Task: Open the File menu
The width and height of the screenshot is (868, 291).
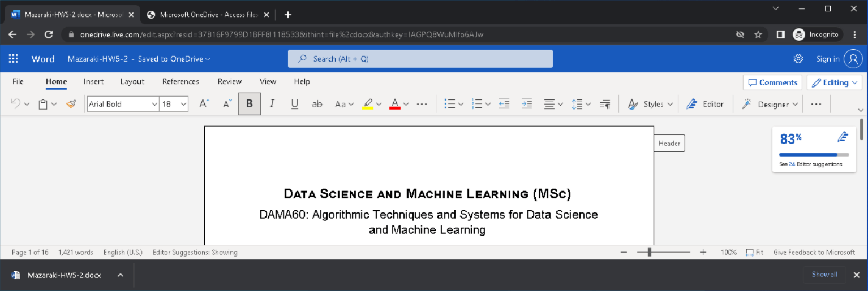Action: tap(18, 81)
